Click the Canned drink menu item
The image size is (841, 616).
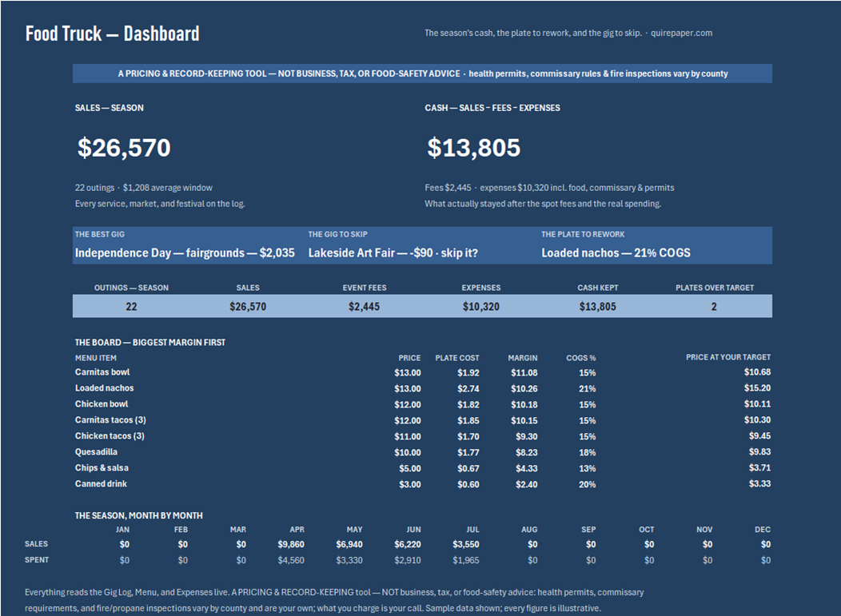(x=102, y=483)
